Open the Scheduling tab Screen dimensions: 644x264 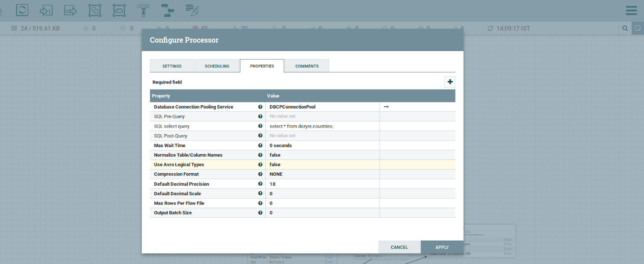click(x=217, y=66)
